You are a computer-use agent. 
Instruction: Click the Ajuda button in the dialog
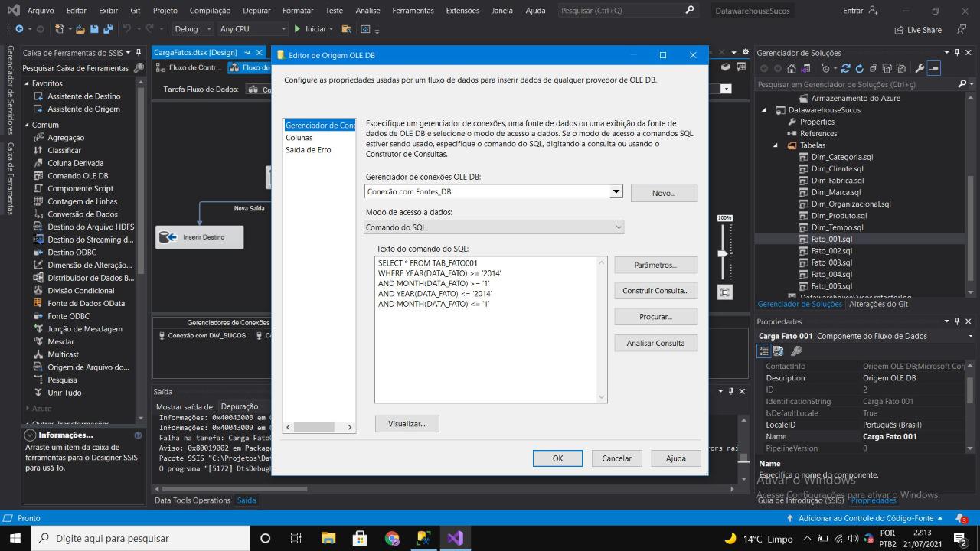tap(676, 458)
